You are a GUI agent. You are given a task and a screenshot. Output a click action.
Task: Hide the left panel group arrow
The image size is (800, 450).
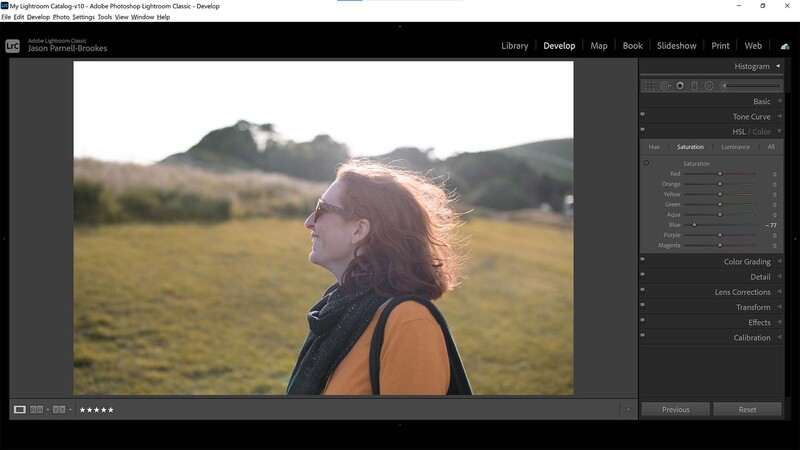tap(4, 238)
